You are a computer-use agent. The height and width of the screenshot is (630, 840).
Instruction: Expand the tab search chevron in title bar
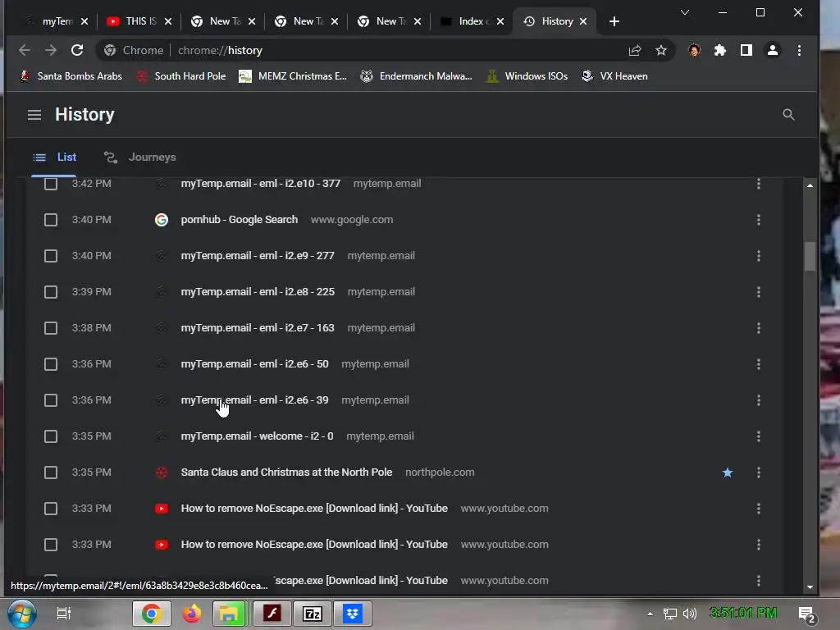pos(685,12)
